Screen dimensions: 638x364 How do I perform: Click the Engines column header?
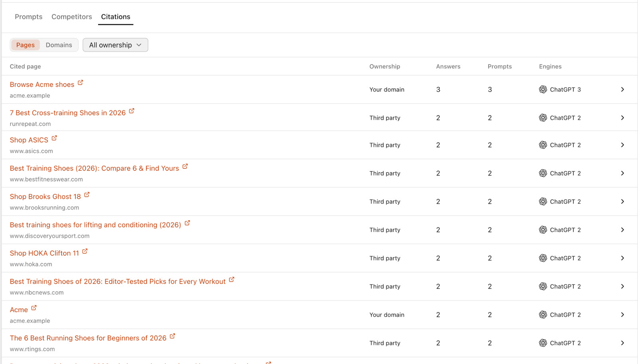[x=550, y=67]
